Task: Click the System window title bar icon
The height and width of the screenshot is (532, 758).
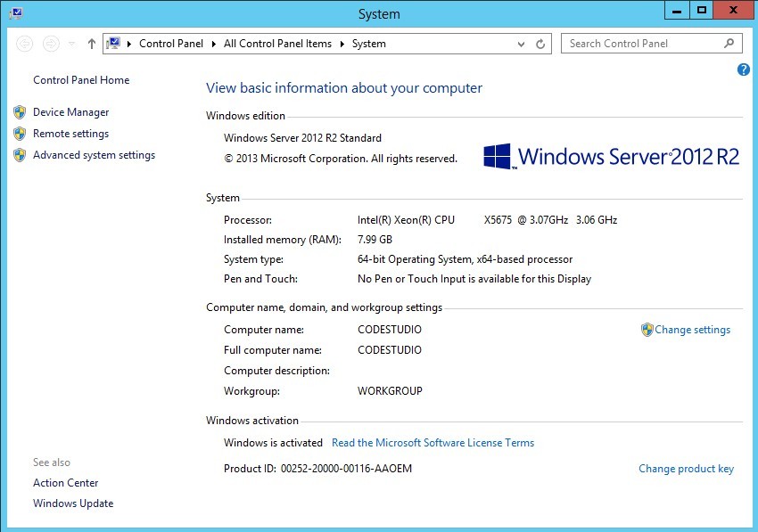Action: point(16,13)
